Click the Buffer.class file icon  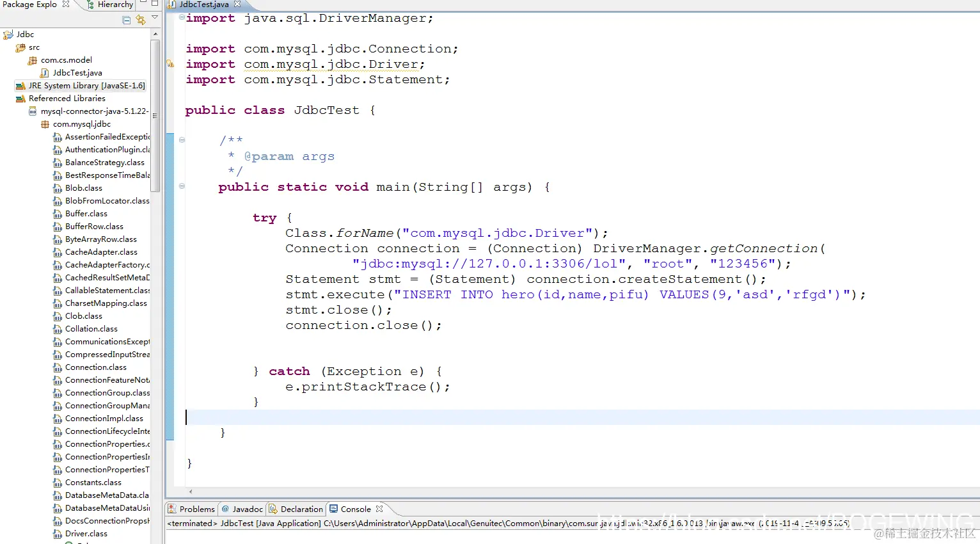pyautogui.click(x=58, y=214)
